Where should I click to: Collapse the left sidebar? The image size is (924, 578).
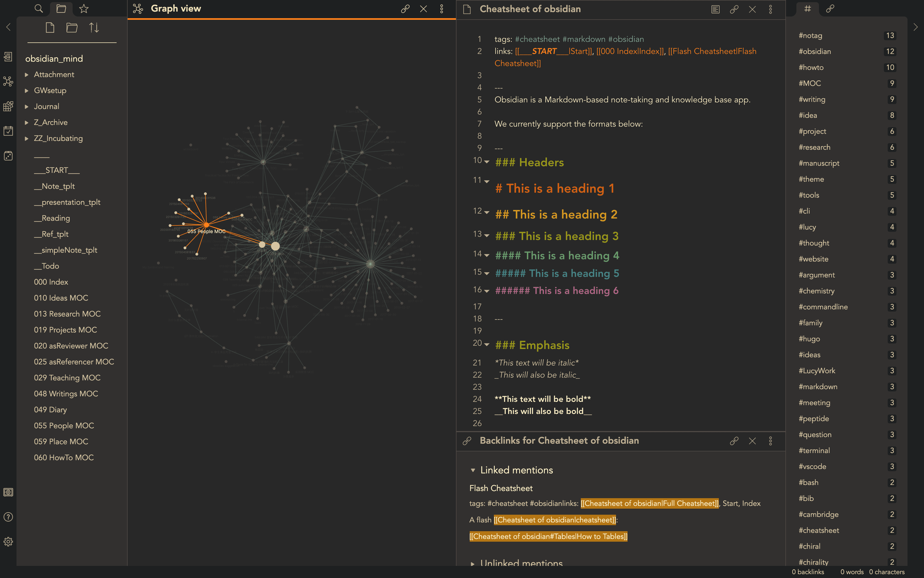(x=9, y=27)
